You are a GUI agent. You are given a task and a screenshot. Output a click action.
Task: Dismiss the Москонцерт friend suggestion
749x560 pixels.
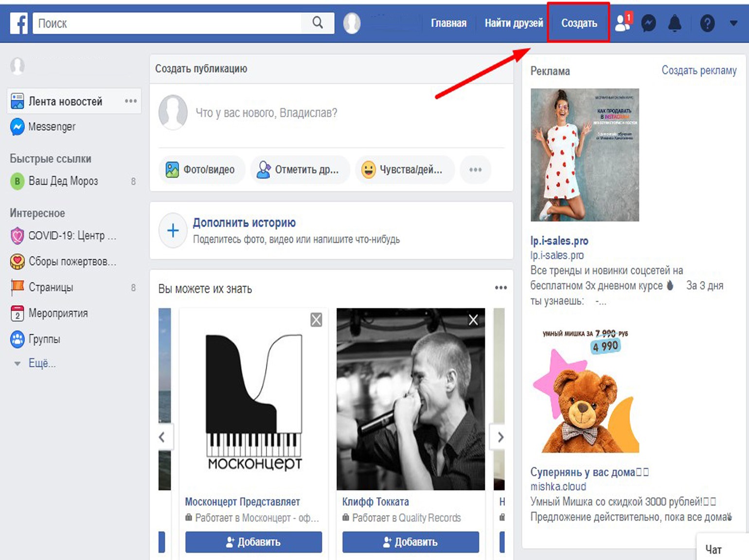[x=316, y=320]
